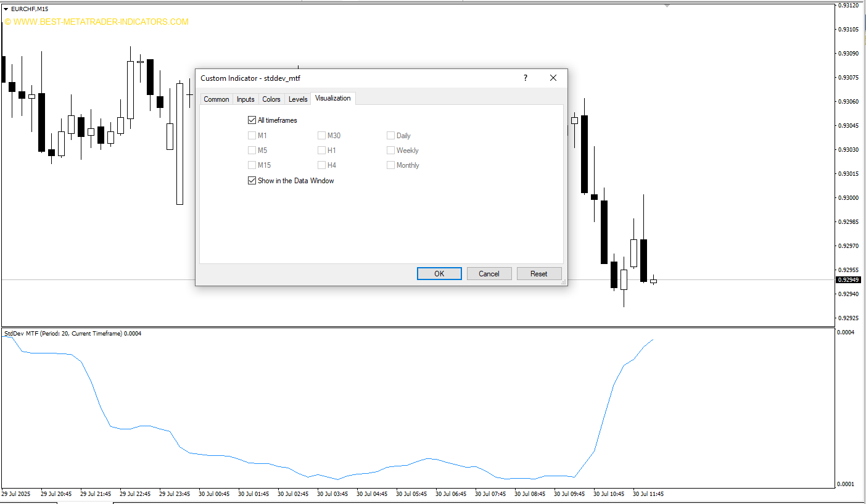Uncheck the All timeframes checkbox
The height and width of the screenshot is (504, 866).
point(252,120)
